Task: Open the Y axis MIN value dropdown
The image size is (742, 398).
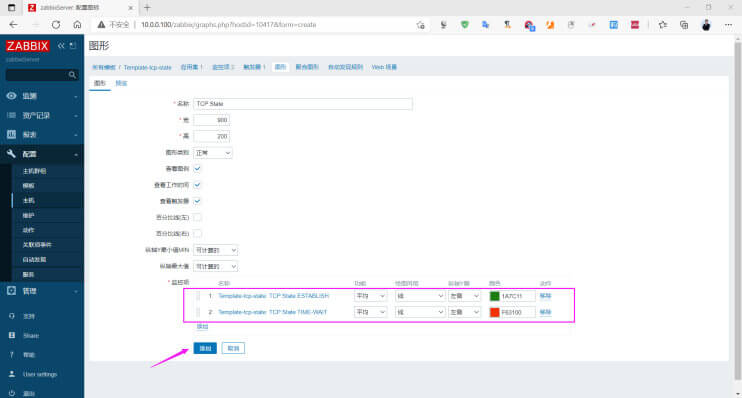Action: point(215,250)
